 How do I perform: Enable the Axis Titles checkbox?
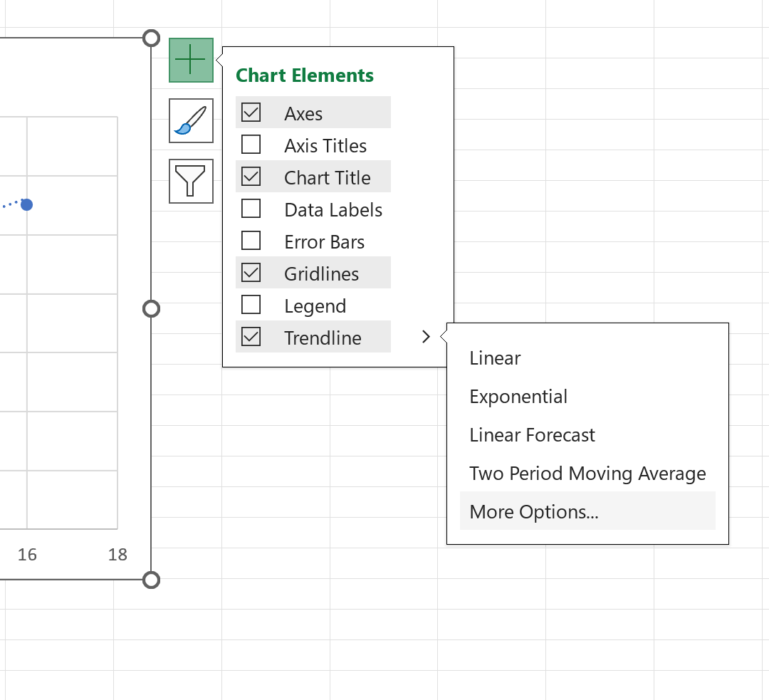[x=251, y=145]
